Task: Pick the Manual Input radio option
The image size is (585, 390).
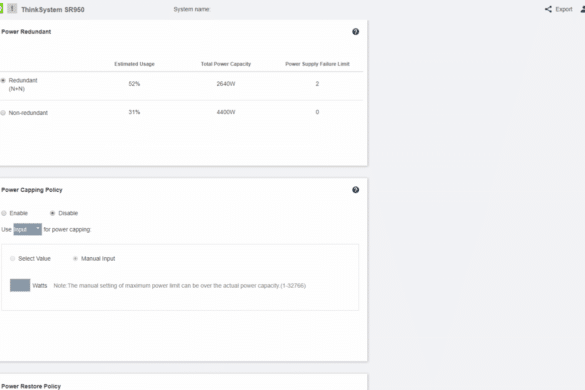Action: (x=75, y=258)
